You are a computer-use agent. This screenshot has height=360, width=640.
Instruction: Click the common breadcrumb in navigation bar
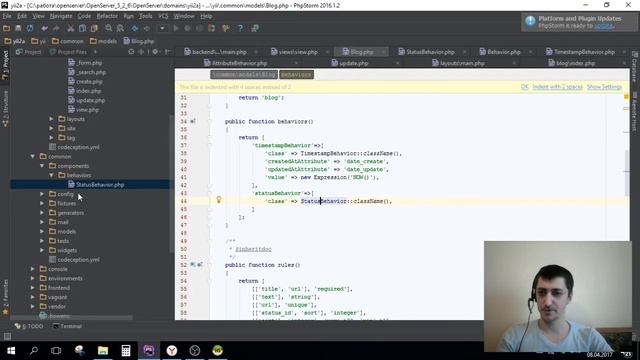[68, 41]
